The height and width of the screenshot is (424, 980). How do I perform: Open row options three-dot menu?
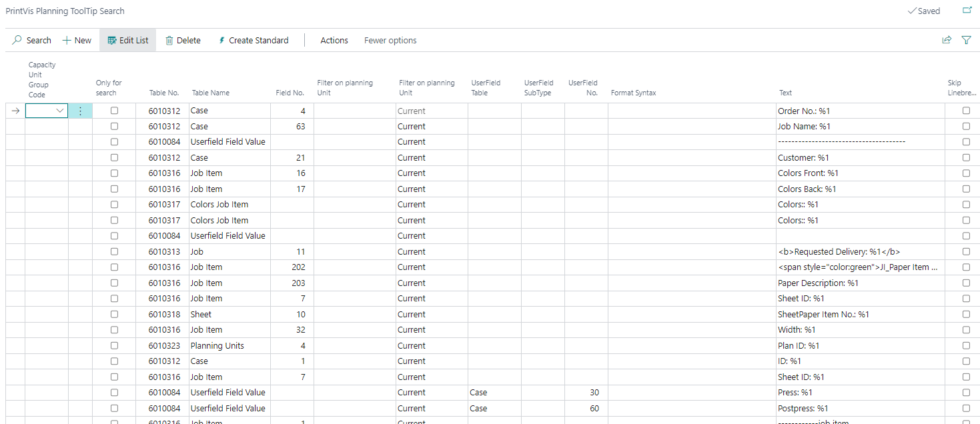pos(80,111)
